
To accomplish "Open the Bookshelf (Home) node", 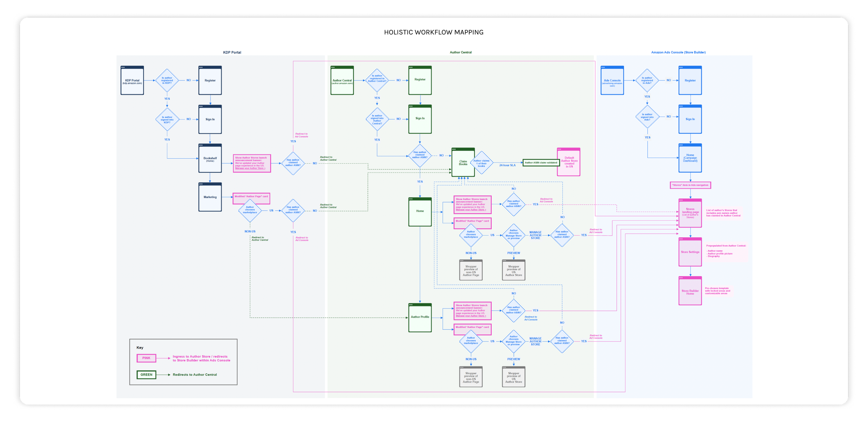I will (210, 159).
